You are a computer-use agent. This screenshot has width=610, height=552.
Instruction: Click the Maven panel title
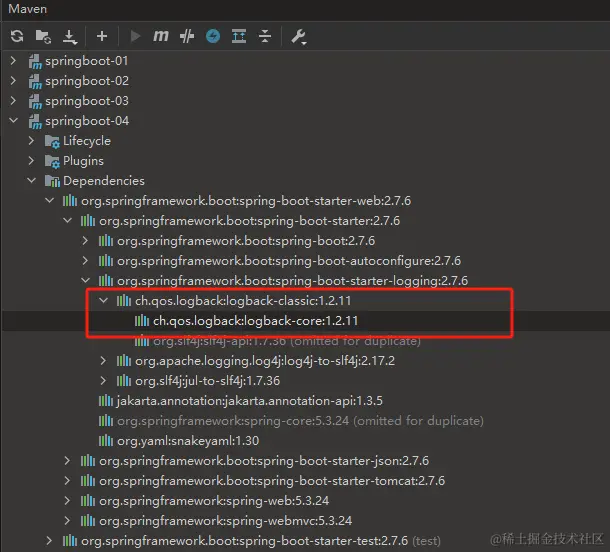[27, 9]
